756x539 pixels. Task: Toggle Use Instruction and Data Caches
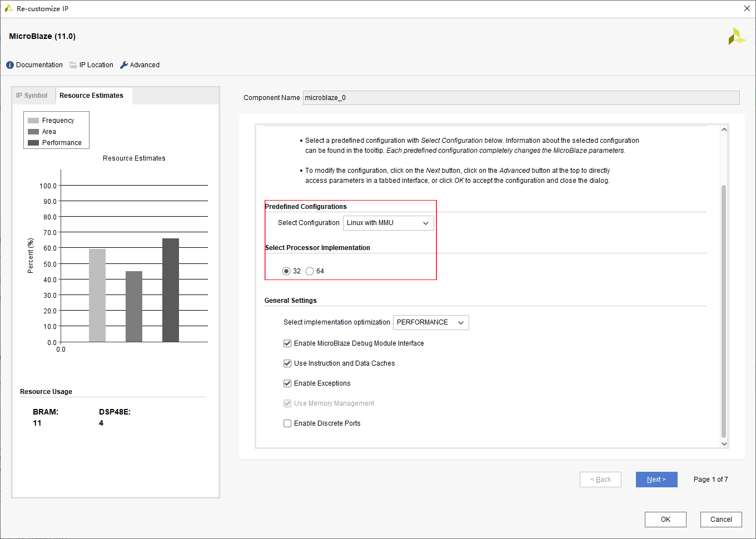pos(287,363)
